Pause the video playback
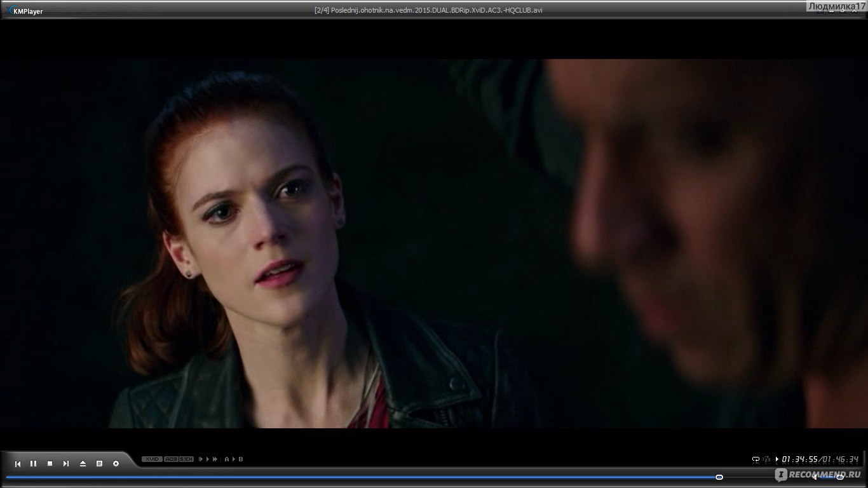Image resolution: width=868 pixels, height=488 pixels. coord(34,464)
